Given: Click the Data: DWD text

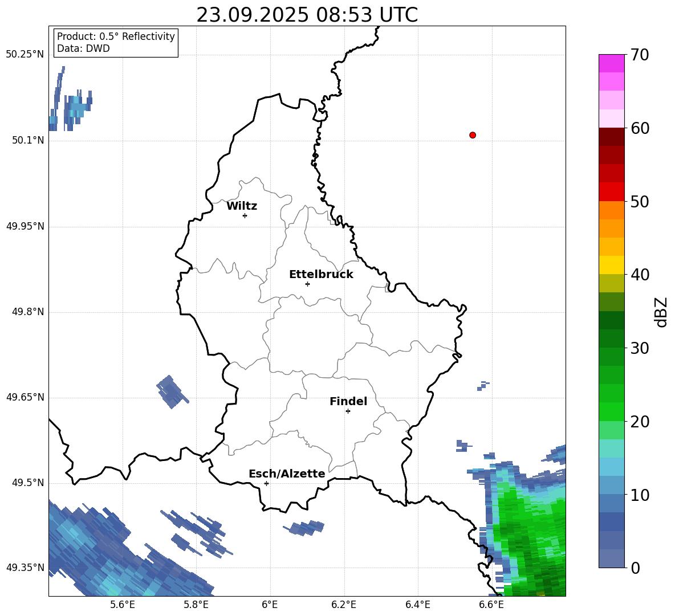Looking at the screenshot, I should 83,48.
